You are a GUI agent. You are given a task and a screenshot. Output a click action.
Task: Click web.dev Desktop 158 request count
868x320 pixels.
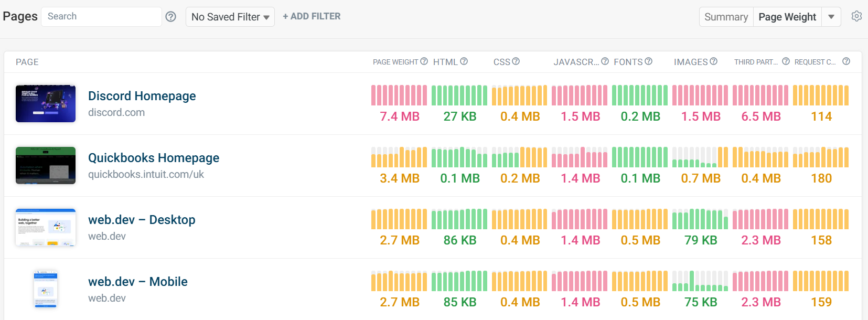[821, 240]
